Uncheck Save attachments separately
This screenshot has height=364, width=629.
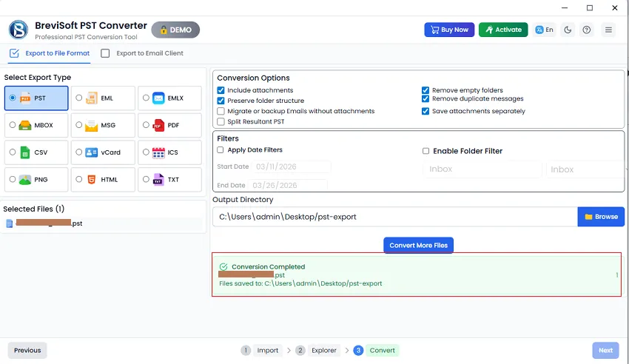[425, 111]
